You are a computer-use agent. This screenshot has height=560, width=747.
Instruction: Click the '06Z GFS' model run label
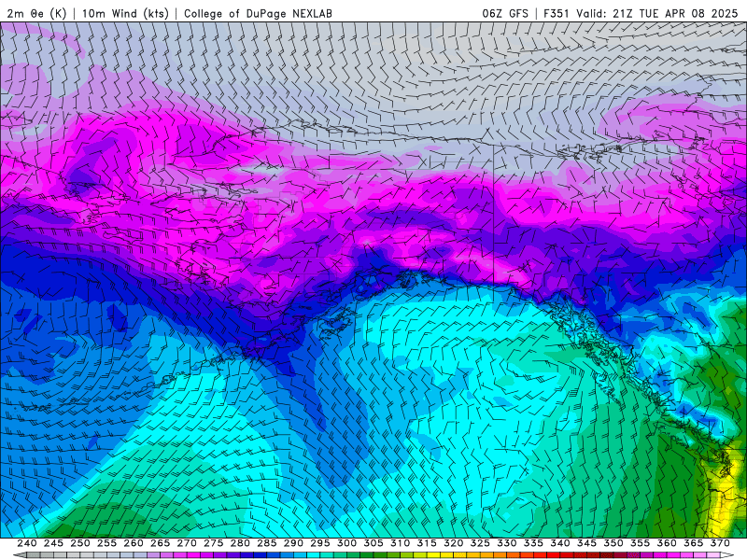pos(505,13)
